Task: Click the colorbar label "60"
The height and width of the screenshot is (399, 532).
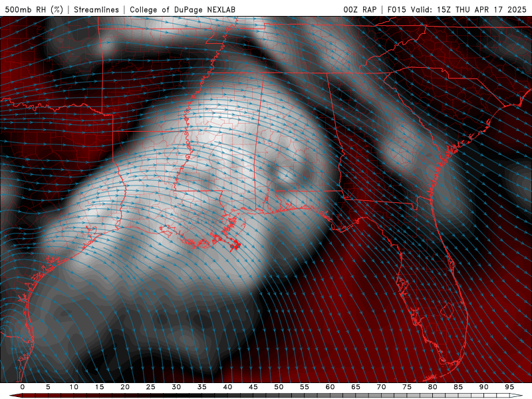Action: click(x=330, y=387)
